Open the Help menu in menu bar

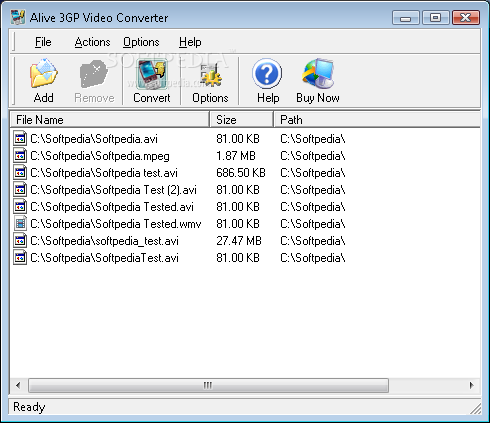[x=190, y=42]
